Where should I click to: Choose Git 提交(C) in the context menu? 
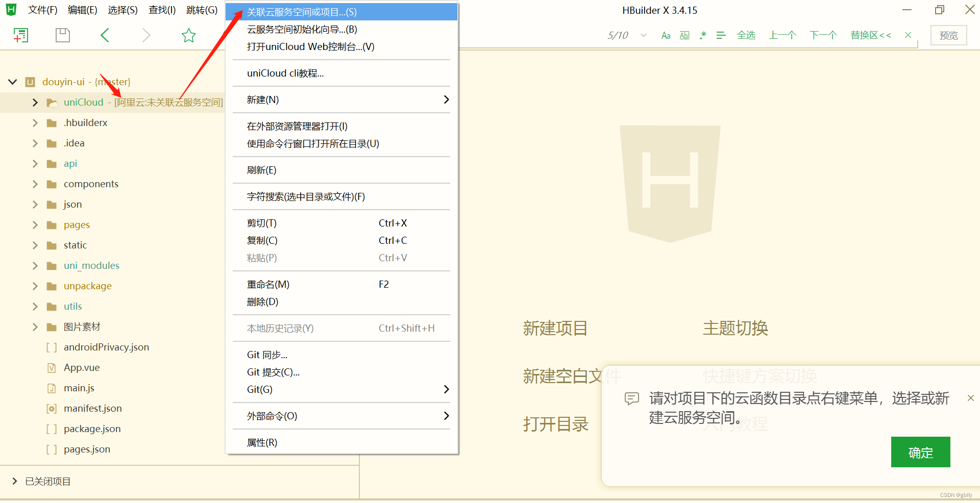[341, 372]
